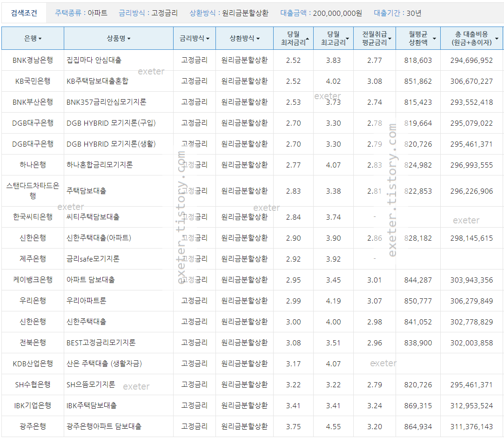Screen dimensions: 504x438
Task: Open 집집마다 안심대출 product
Action: tap(94, 60)
